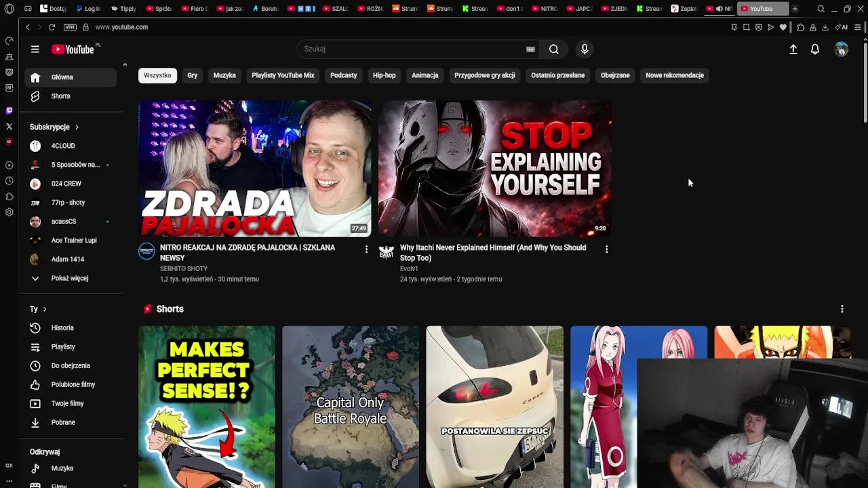Open acassCS subscription channel
868x488 pixels.
(x=71, y=222)
